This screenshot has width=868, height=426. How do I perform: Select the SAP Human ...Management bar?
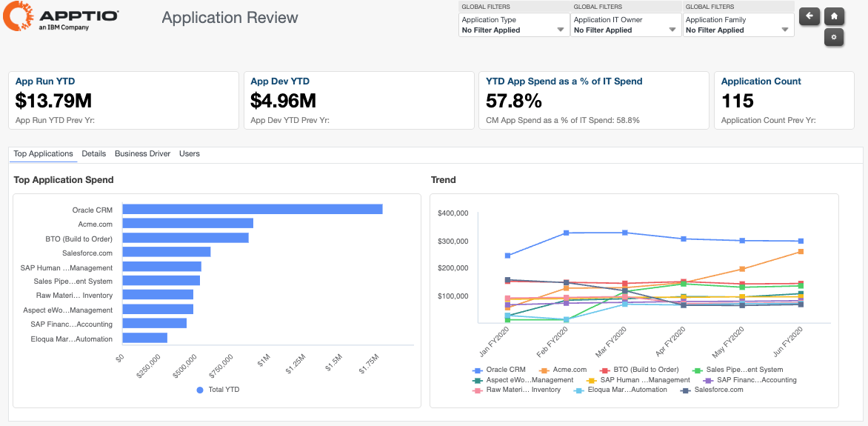coord(161,267)
